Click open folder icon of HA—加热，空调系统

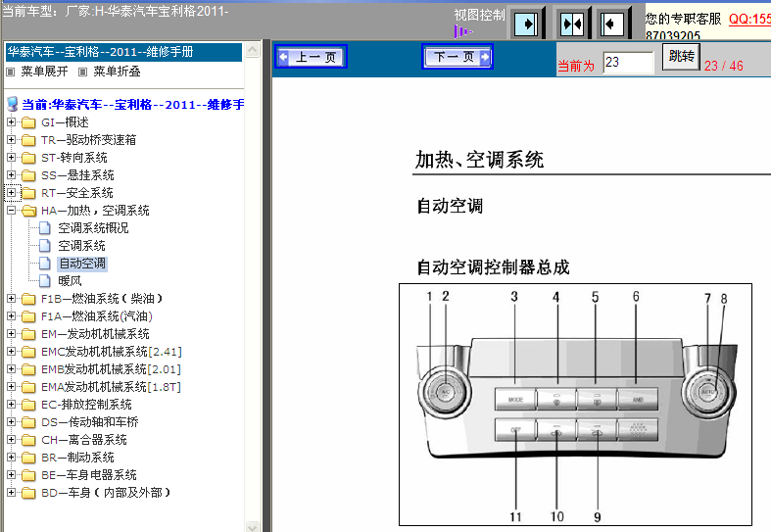[29, 211]
